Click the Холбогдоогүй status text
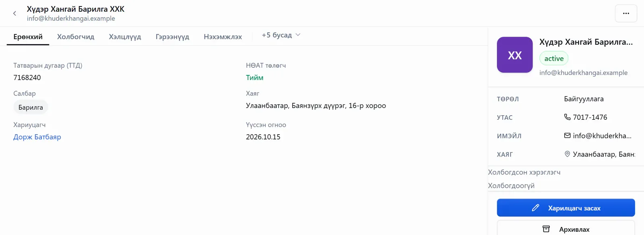This screenshot has width=644, height=235. click(x=511, y=185)
